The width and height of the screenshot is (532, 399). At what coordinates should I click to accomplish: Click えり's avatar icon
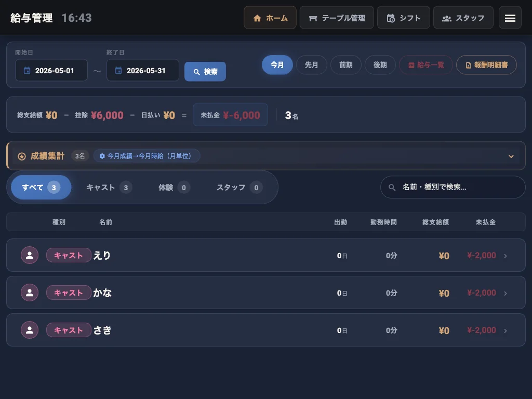point(30,255)
